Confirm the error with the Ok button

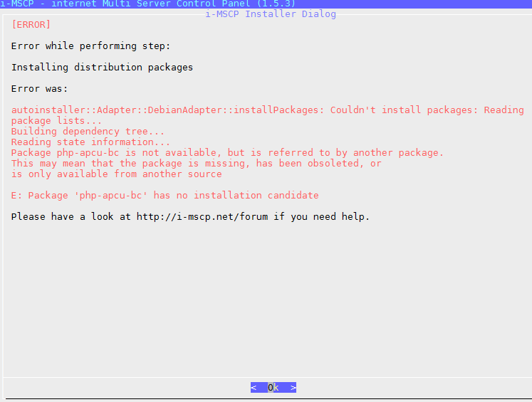273,388
